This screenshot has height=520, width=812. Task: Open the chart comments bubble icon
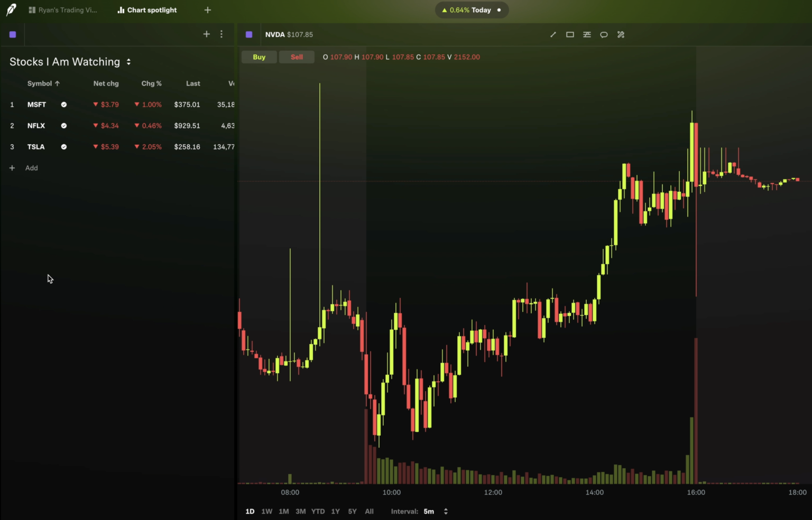click(x=604, y=34)
